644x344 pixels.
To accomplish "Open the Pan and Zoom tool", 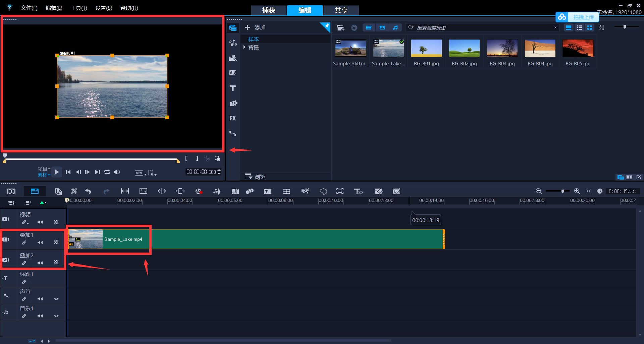I will click(340, 191).
